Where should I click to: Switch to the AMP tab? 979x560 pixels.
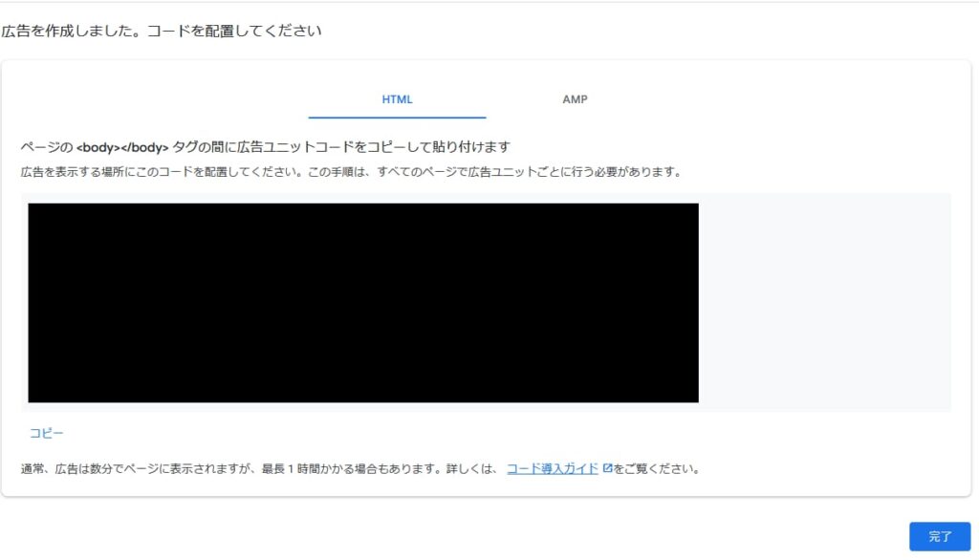pos(575,99)
